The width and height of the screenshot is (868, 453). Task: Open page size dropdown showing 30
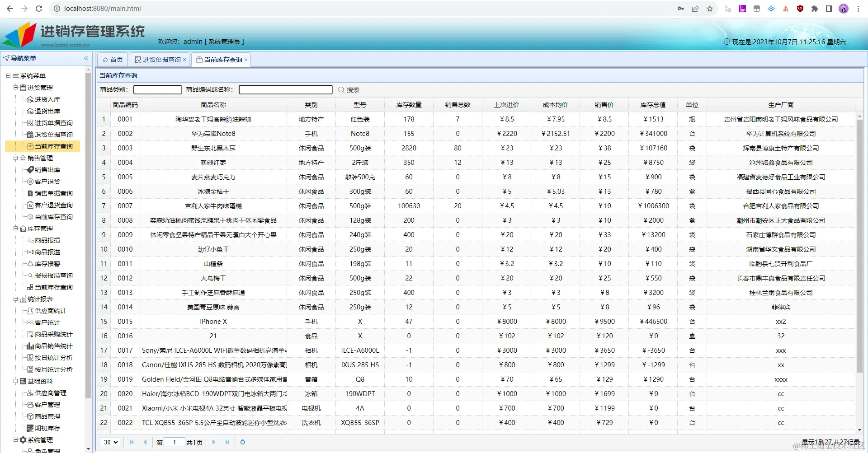110,442
